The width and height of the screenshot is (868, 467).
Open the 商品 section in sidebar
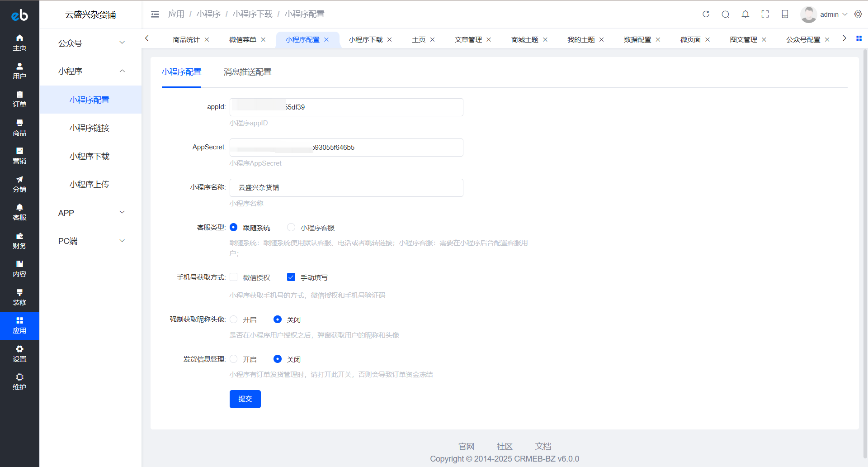pyautogui.click(x=19, y=127)
